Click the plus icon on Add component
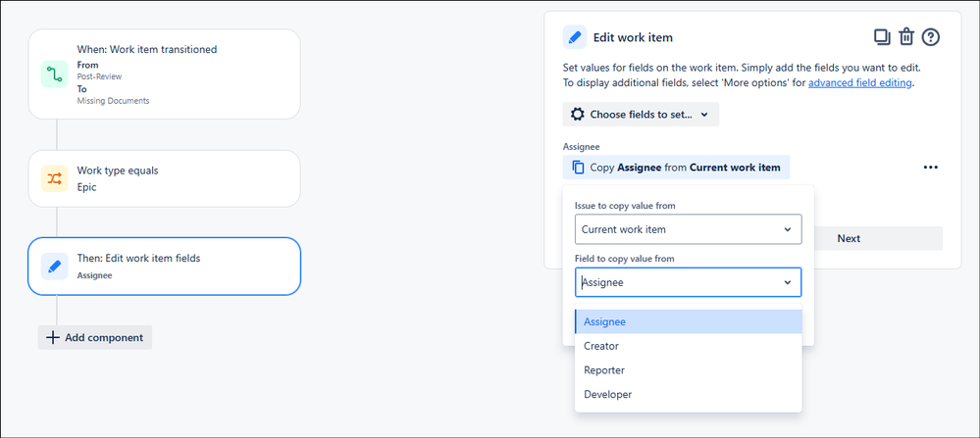This screenshot has width=980, height=438. click(x=53, y=337)
